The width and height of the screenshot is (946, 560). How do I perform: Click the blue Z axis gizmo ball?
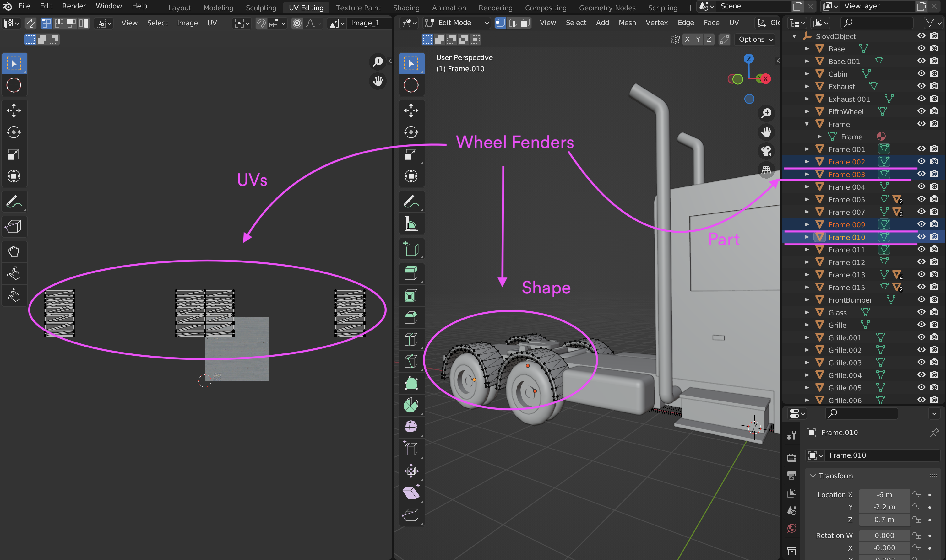click(x=748, y=58)
